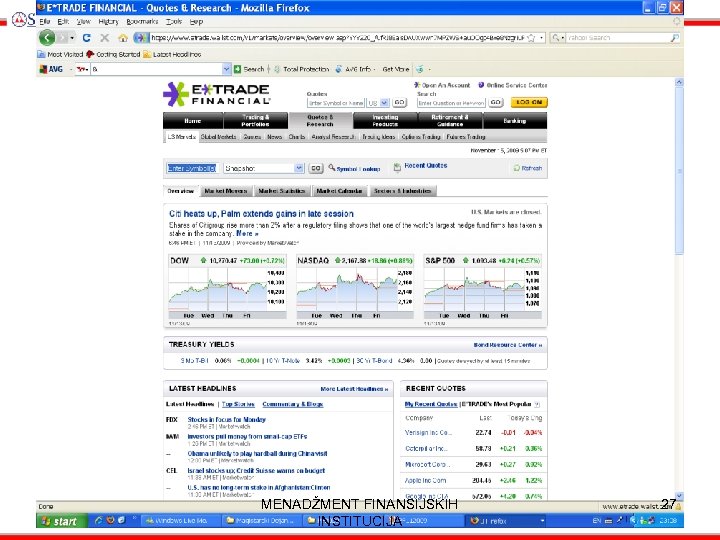Viewport: 720px width, 540px height.
Task: Open Commentary & Blogs link
Action: pos(292,404)
